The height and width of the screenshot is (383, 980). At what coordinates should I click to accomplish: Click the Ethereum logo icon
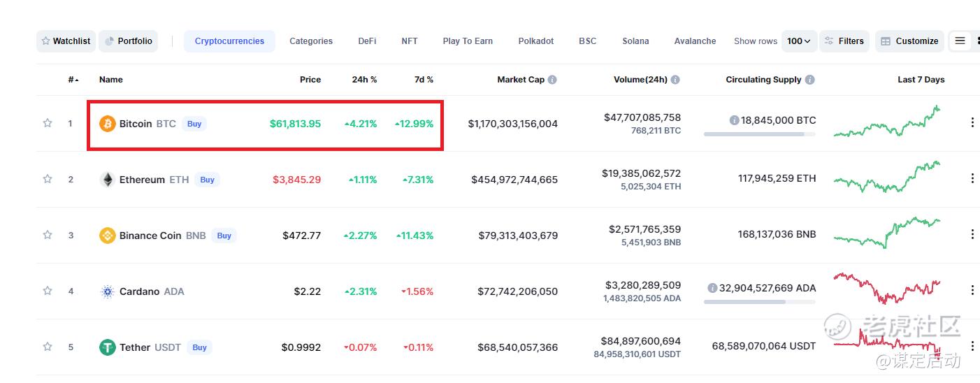click(x=107, y=180)
